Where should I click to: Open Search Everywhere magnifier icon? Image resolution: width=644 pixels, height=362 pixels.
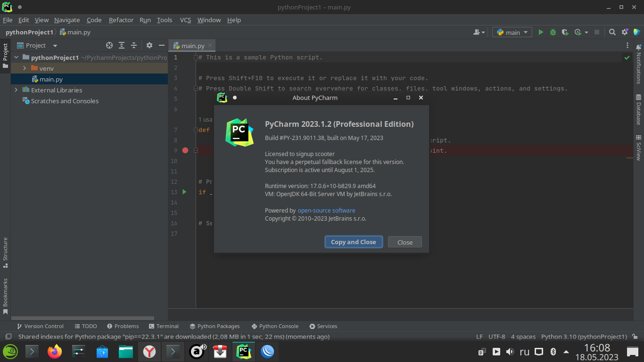tap(612, 32)
